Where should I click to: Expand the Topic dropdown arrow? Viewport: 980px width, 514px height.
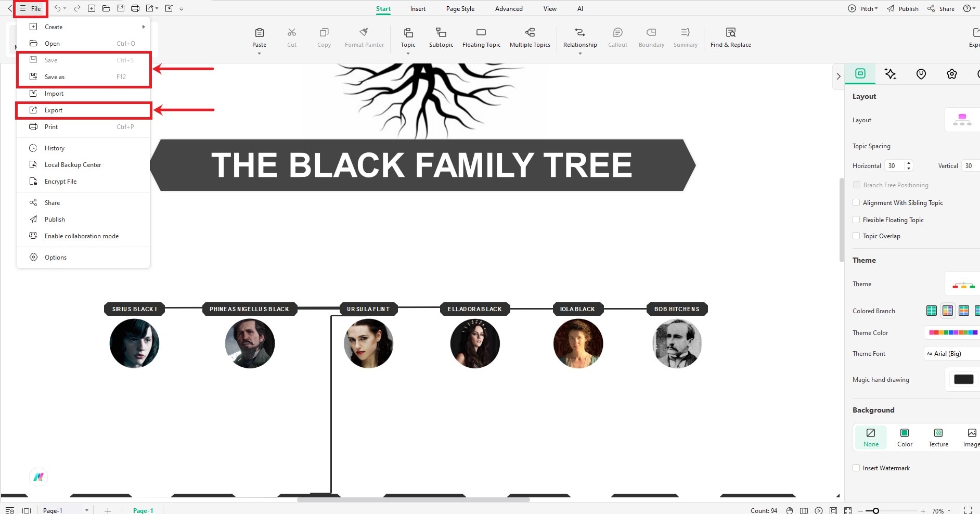tap(408, 54)
